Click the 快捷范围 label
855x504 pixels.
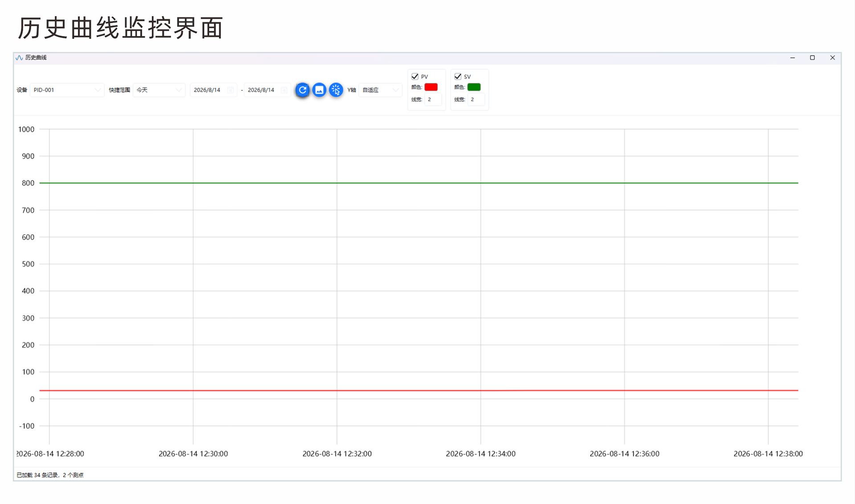(x=119, y=90)
